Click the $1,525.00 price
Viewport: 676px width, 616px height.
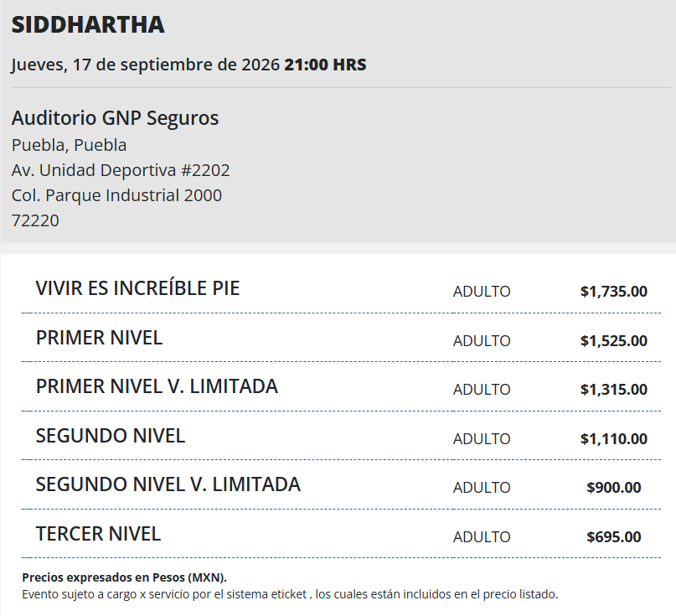(x=614, y=341)
